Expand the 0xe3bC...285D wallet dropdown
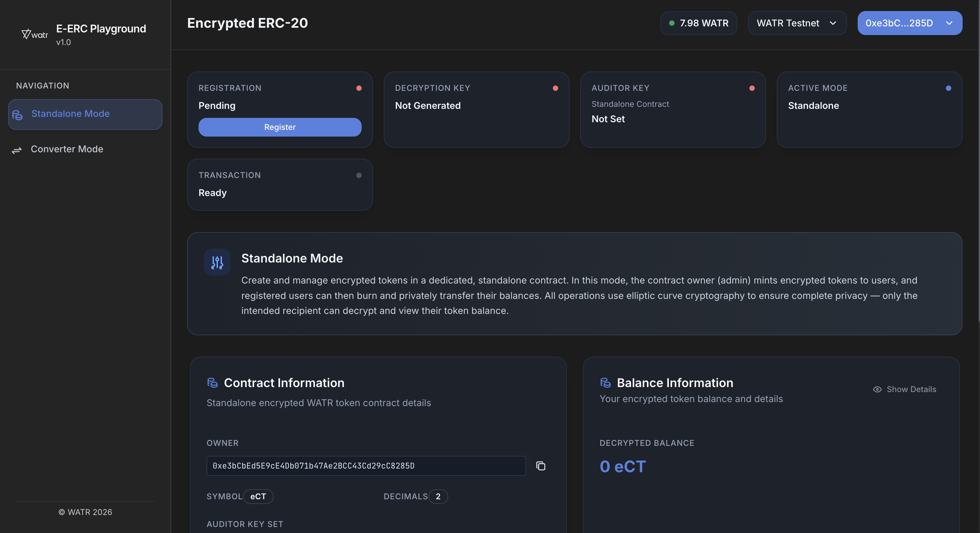This screenshot has width=980, height=533. point(909,23)
